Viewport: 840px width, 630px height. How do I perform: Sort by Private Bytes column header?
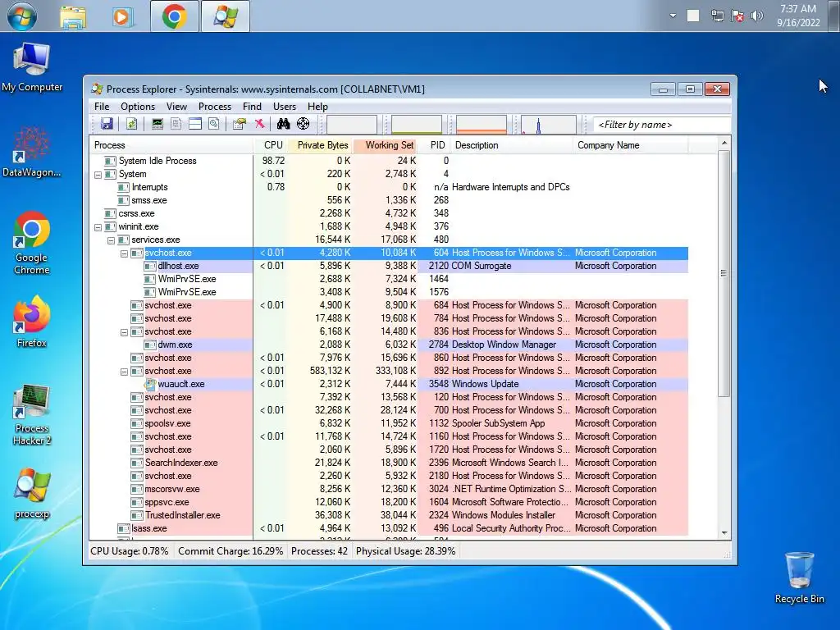click(320, 145)
